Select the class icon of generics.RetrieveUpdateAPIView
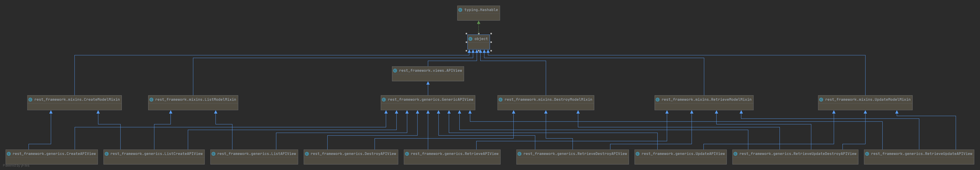Viewport: 980px width, 170px height. (867, 154)
